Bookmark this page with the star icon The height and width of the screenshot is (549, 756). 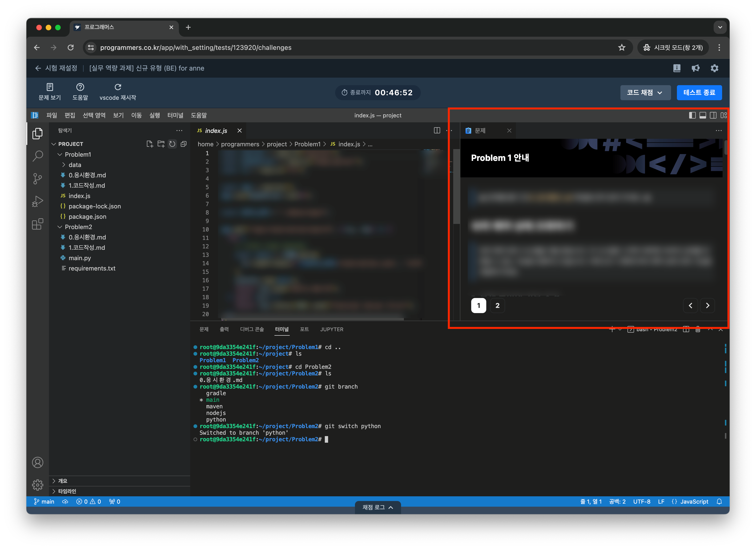(622, 48)
